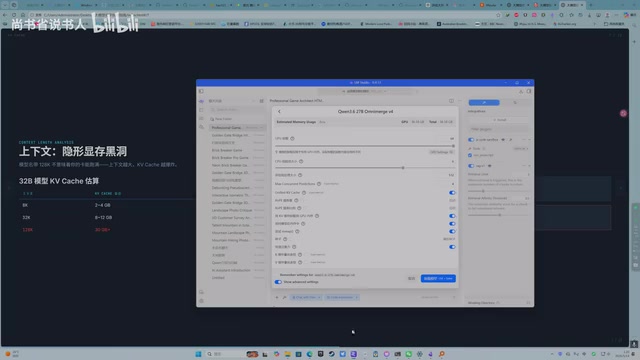Toggle LM Studio left sidebar panel icon
Viewport: 640px width, 360px height.
[x=201, y=91]
